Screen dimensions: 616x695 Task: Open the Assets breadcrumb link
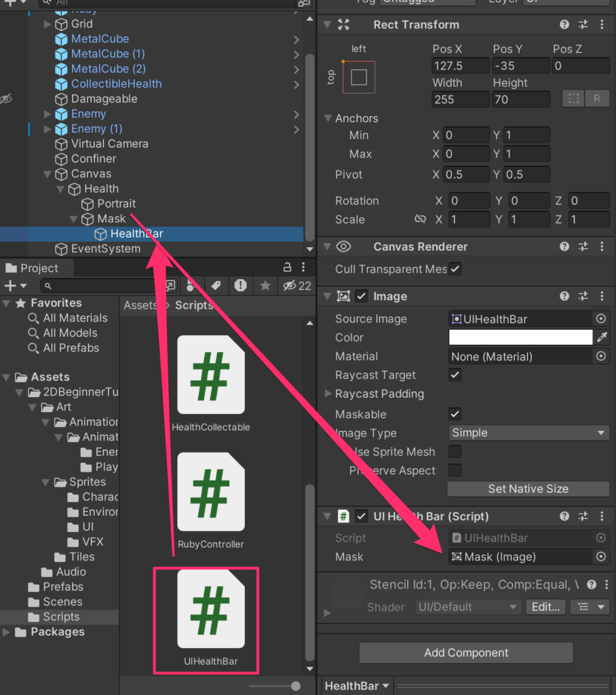click(140, 305)
